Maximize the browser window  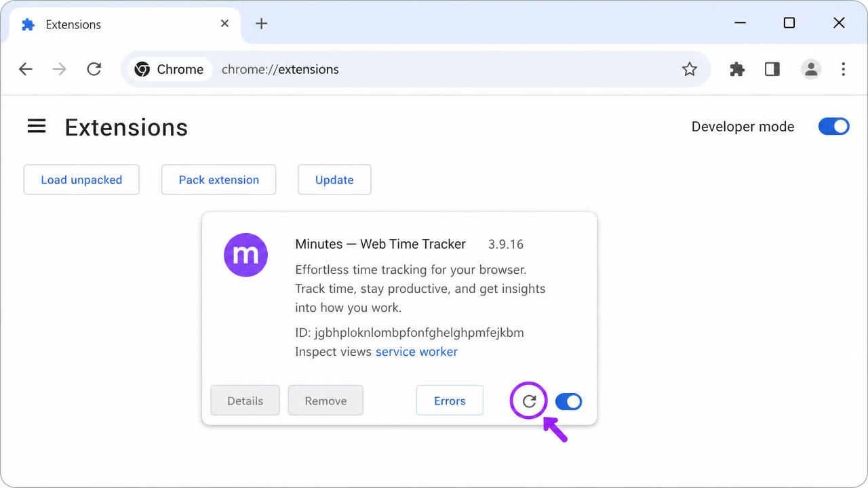pos(789,23)
